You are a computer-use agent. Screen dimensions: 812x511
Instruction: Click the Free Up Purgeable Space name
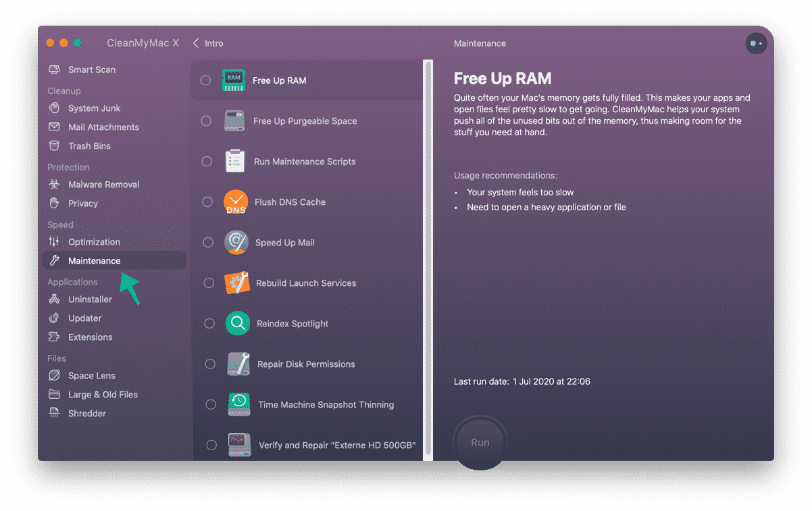[x=305, y=121]
